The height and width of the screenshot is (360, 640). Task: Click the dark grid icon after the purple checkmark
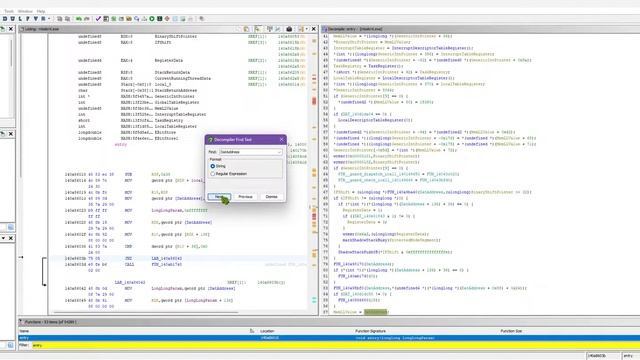106,19
